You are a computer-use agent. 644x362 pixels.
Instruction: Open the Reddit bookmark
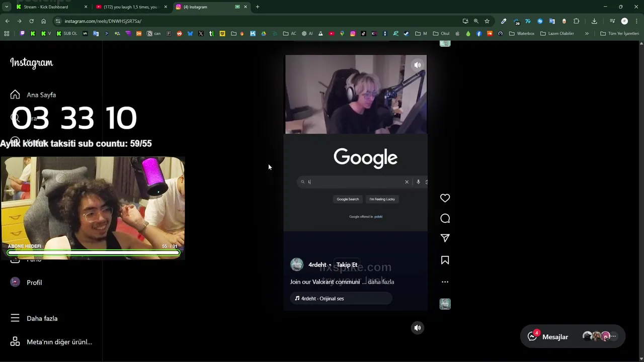pyautogui.click(x=179, y=34)
